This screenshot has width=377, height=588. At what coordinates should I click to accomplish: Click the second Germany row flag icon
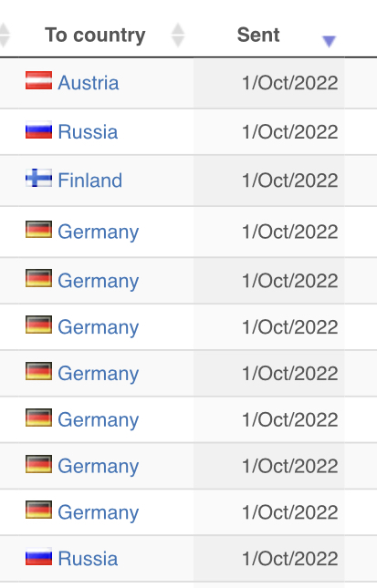pos(38,278)
